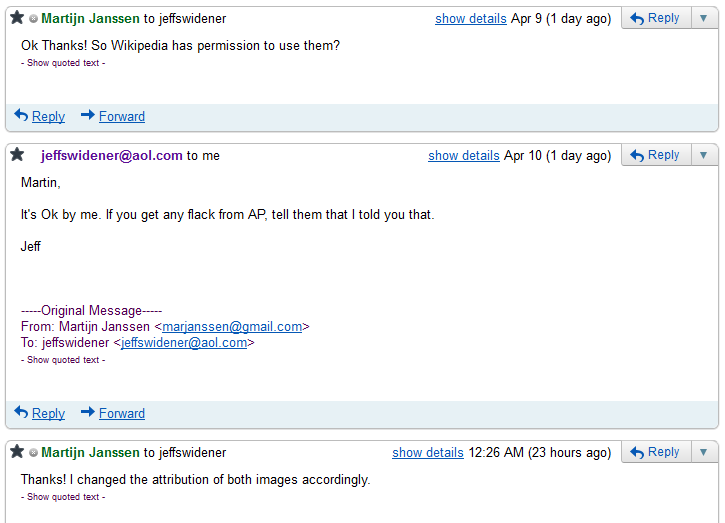Viewport: 725px width, 523px height.
Task: Show quoted text in Jeff's message
Action: 63,360
